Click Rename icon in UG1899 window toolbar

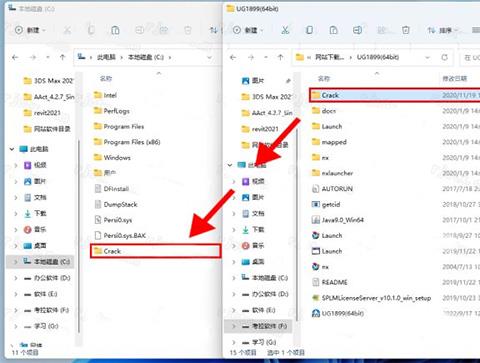[357, 30]
